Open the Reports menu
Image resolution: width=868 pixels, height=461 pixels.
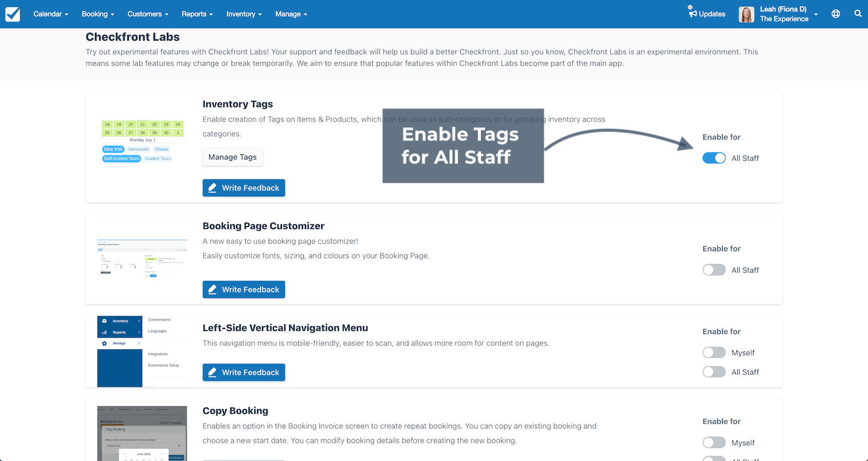click(197, 14)
